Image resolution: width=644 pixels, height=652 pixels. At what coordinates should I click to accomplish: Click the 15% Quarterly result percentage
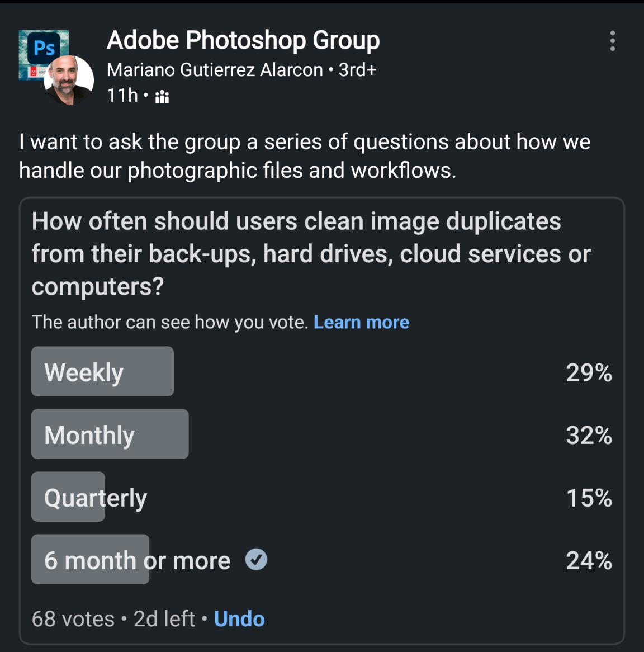[589, 498]
